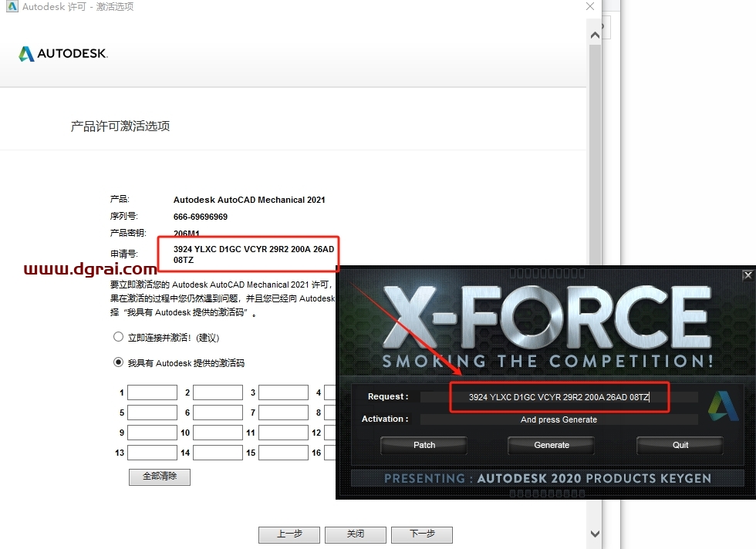
Task: Click activation code field 7
Action: [284, 413]
